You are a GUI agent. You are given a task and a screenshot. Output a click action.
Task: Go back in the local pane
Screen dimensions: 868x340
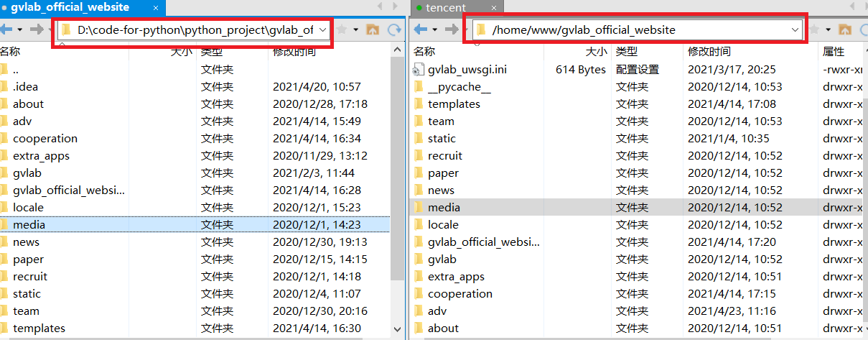[x=5, y=29]
